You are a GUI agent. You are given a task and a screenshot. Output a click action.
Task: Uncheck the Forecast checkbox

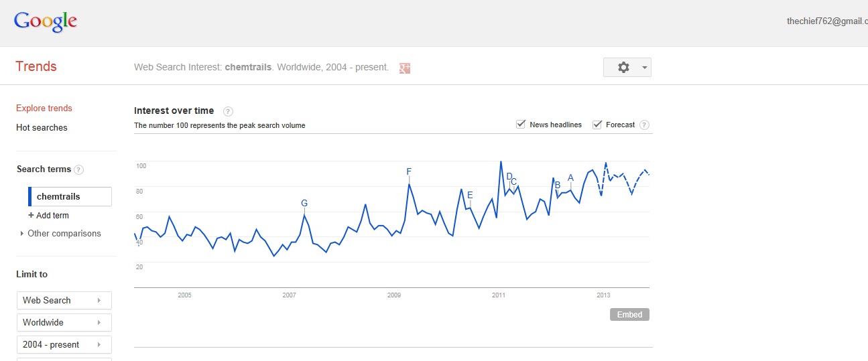[597, 125]
